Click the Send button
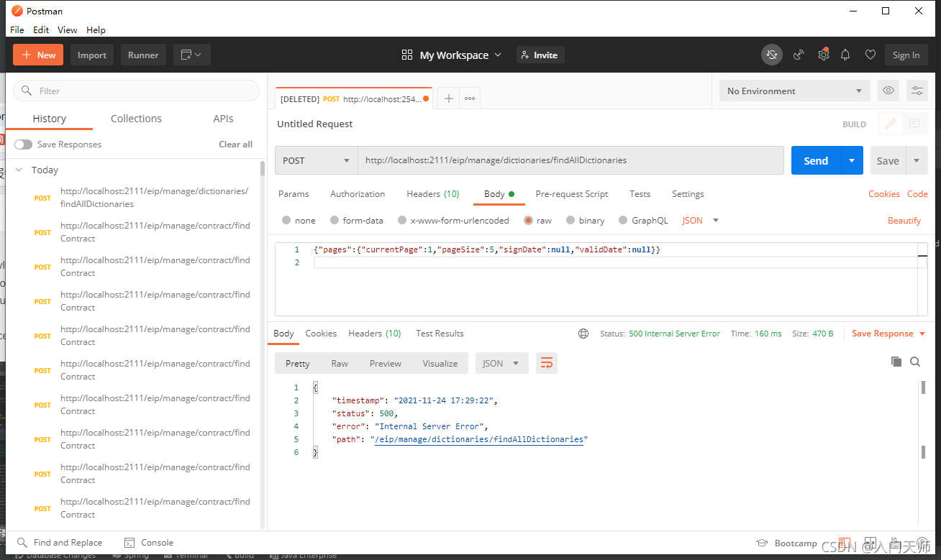Screen dimensions: 941x560 [x=816, y=160]
